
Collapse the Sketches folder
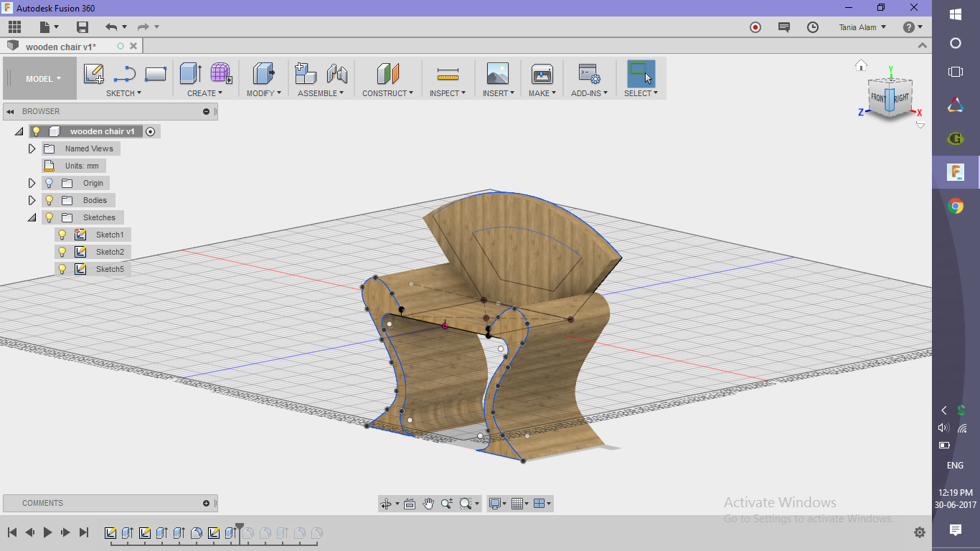32,217
